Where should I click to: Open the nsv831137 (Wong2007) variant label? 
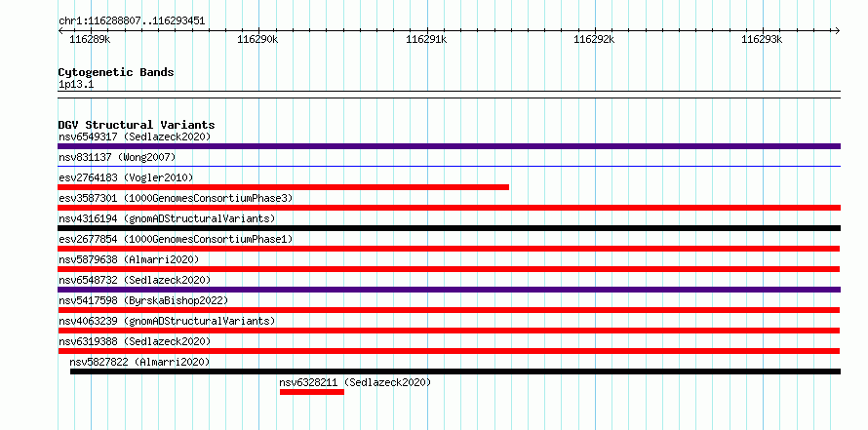pyautogui.click(x=117, y=157)
